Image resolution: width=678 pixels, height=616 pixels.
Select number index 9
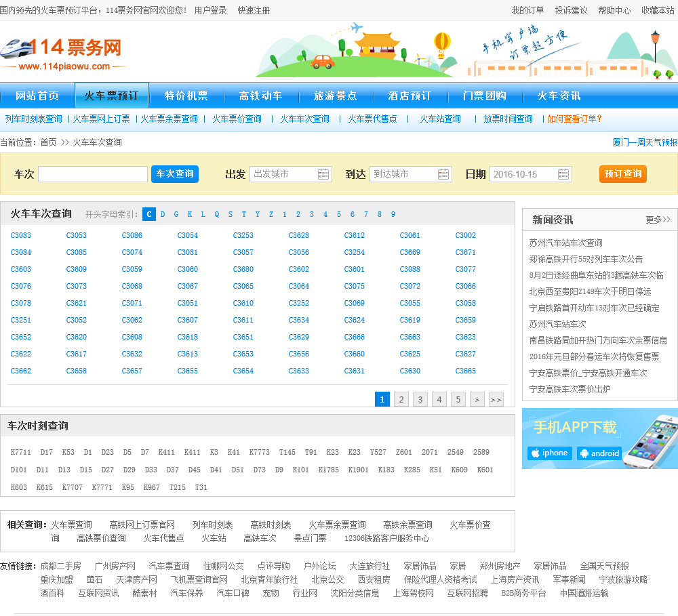393,214
